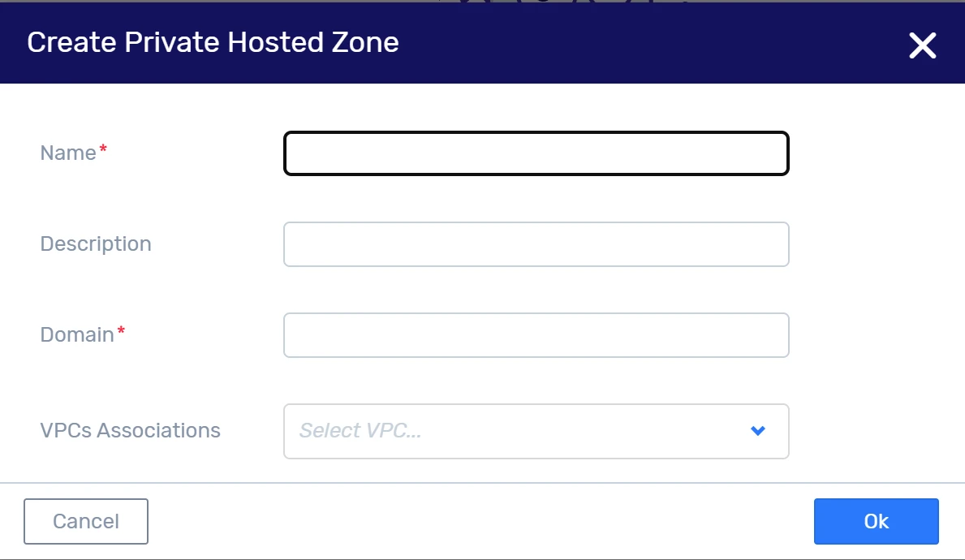
Task: Open the VPCs Associations combo box
Action: tap(519, 431)
